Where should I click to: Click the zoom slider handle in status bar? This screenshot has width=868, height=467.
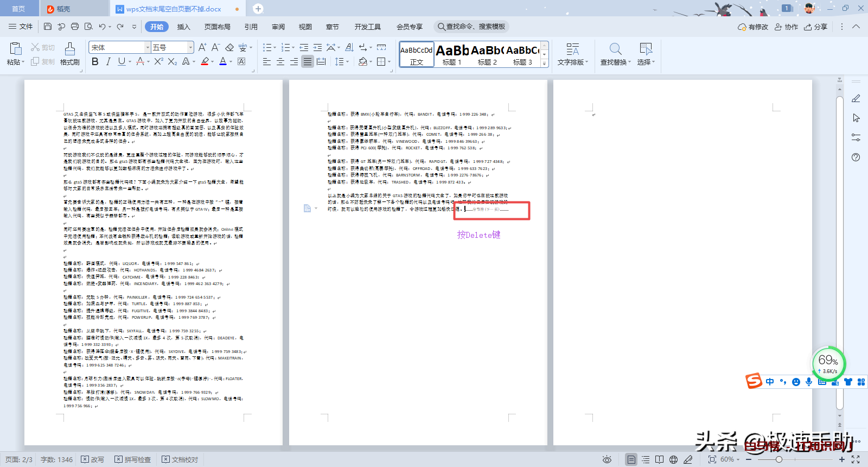tap(778, 459)
